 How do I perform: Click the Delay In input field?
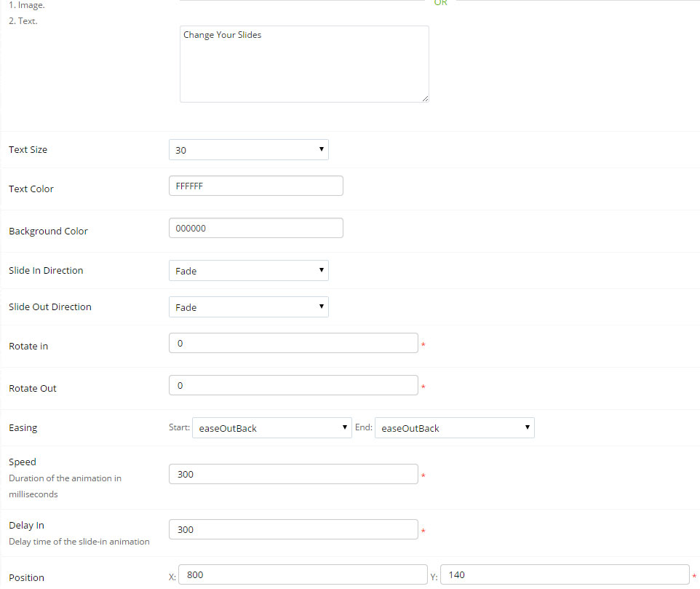(x=293, y=530)
